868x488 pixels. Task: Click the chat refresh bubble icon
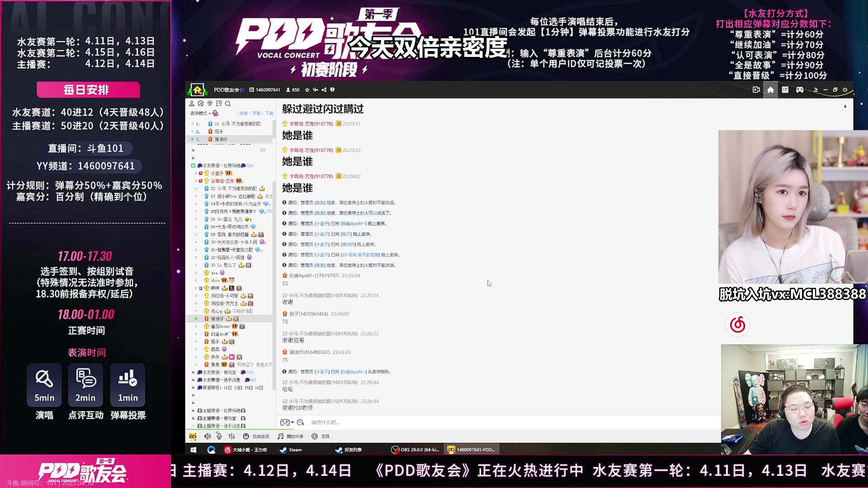[x=201, y=103]
